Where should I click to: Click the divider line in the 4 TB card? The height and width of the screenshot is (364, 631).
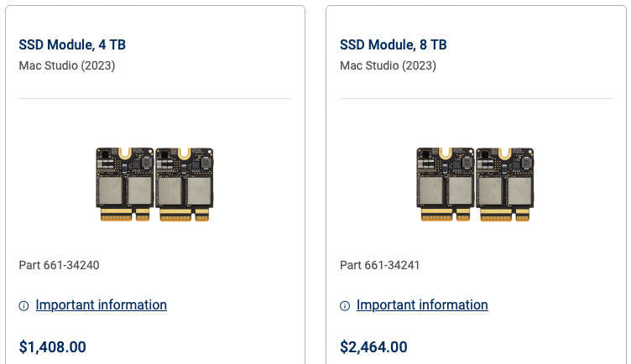[x=154, y=99]
